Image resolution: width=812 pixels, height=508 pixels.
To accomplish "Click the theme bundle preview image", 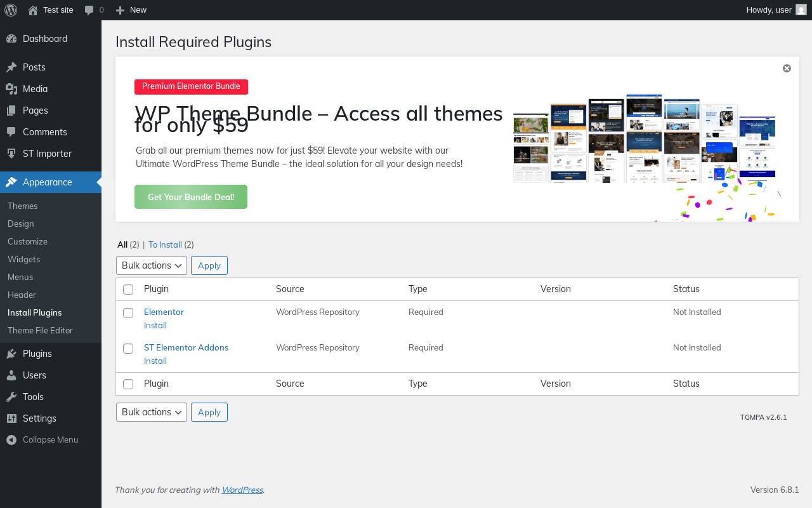I will [647, 157].
